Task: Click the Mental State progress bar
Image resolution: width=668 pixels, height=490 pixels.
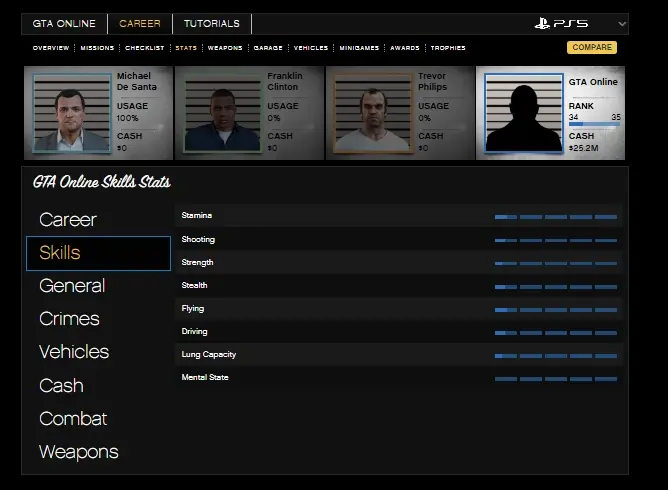Action: [x=555, y=378]
